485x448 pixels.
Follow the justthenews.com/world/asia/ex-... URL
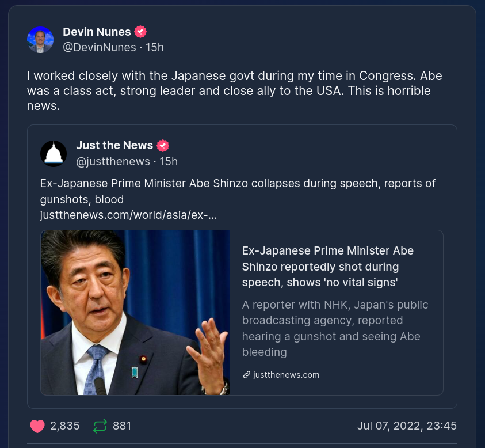coord(128,215)
